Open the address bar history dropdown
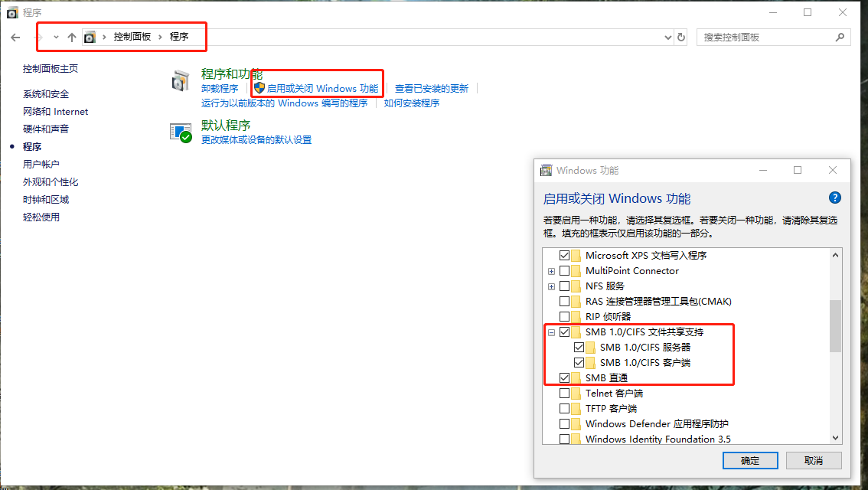This screenshot has height=490, width=868. (x=667, y=37)
